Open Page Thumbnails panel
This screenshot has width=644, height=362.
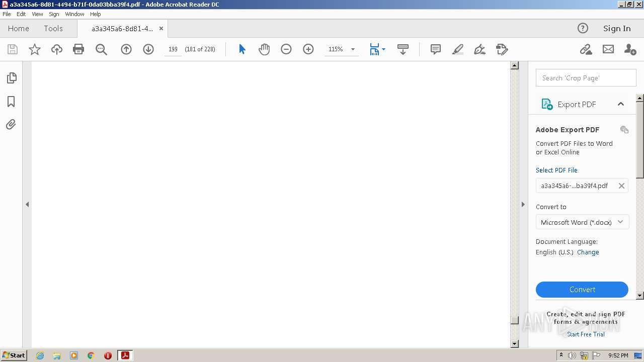click(x=11, y=78)
